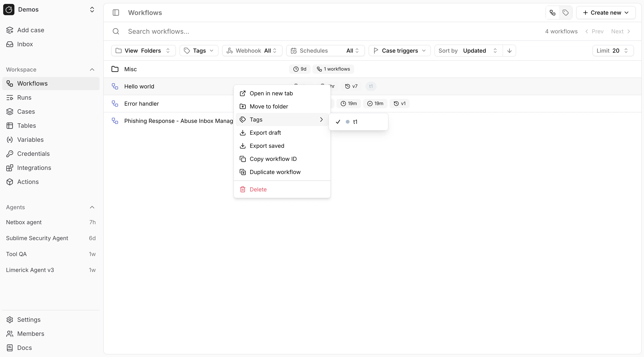Select Duplicate workflow from context menu
The image size is (644, 357).
(275, 172)
